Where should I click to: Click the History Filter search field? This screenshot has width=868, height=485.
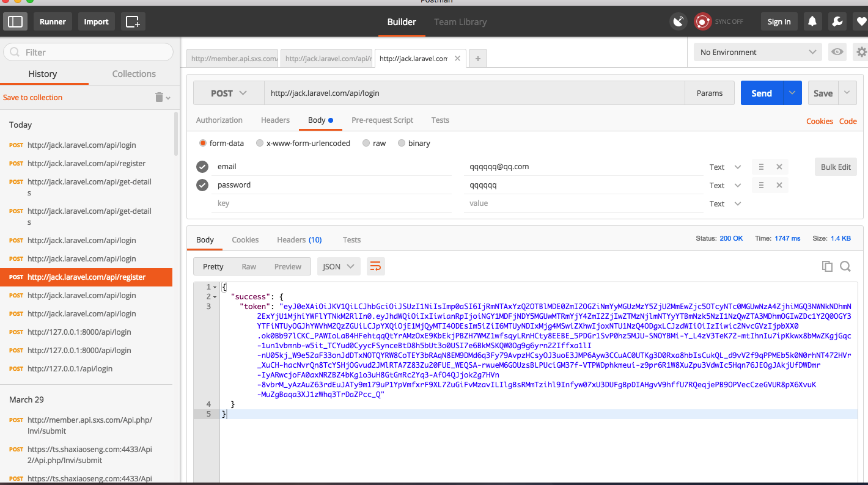[89, 52]
